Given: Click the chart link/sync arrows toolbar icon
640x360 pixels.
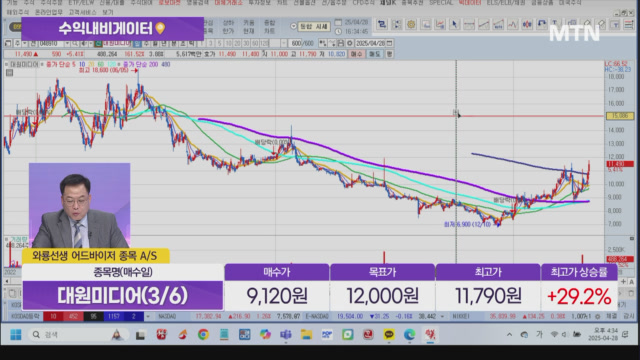Looking at the screenshot, I should 382,24.
